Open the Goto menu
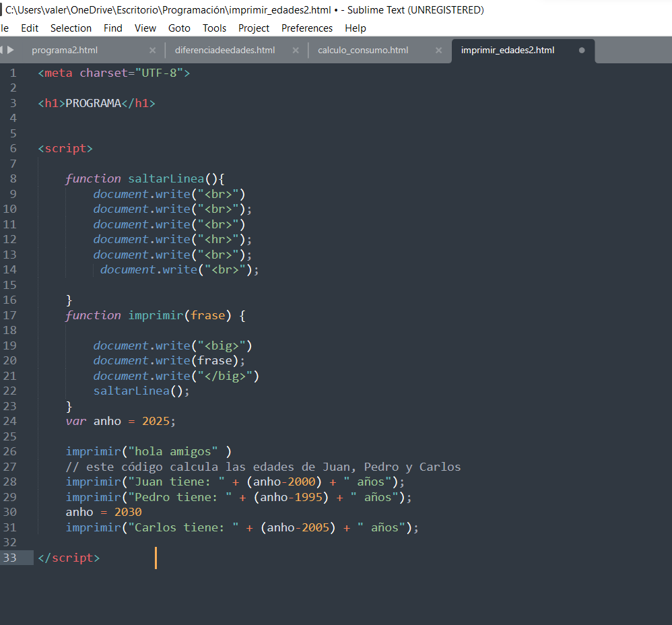 [x=179, y=28]
